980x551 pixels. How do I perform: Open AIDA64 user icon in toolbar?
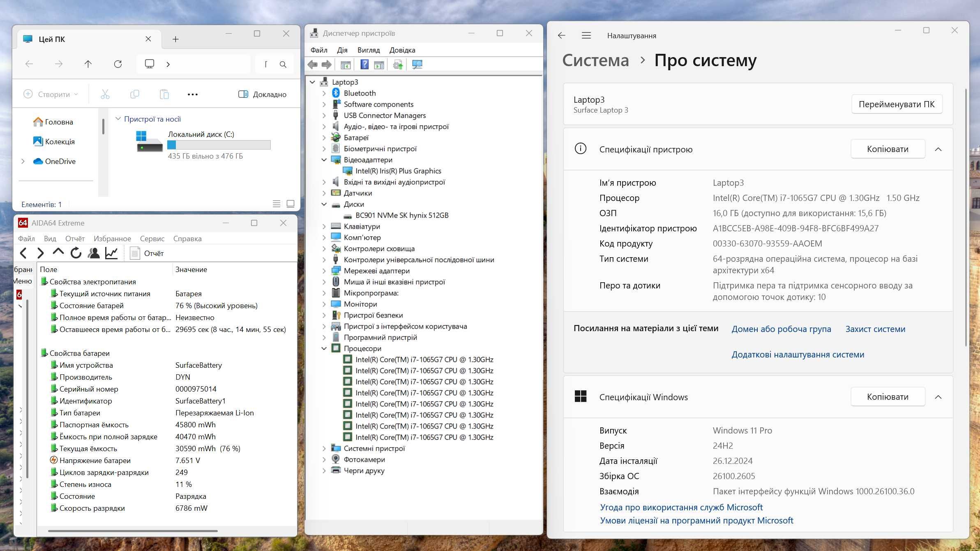tap(94, 253)
